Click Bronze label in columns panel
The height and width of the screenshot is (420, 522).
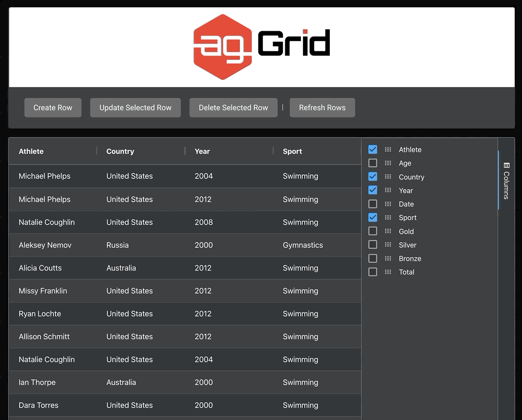tap(410, 259)
